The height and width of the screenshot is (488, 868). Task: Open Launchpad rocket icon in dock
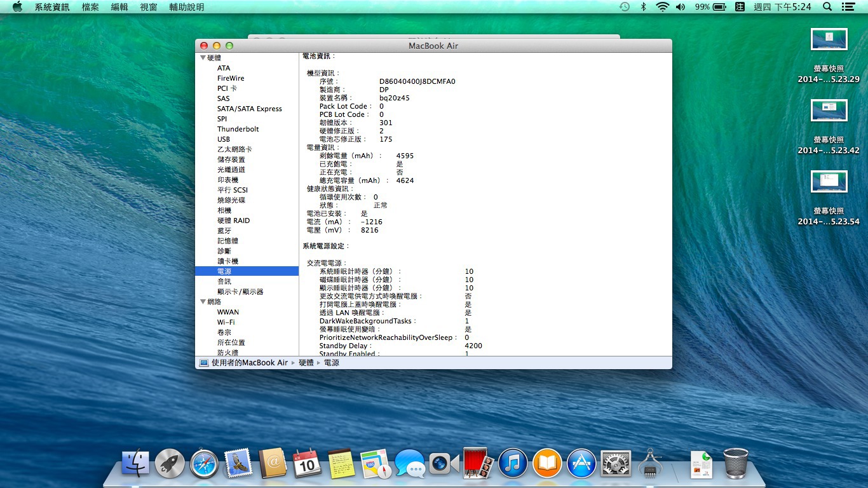click(x=170, y=464)
